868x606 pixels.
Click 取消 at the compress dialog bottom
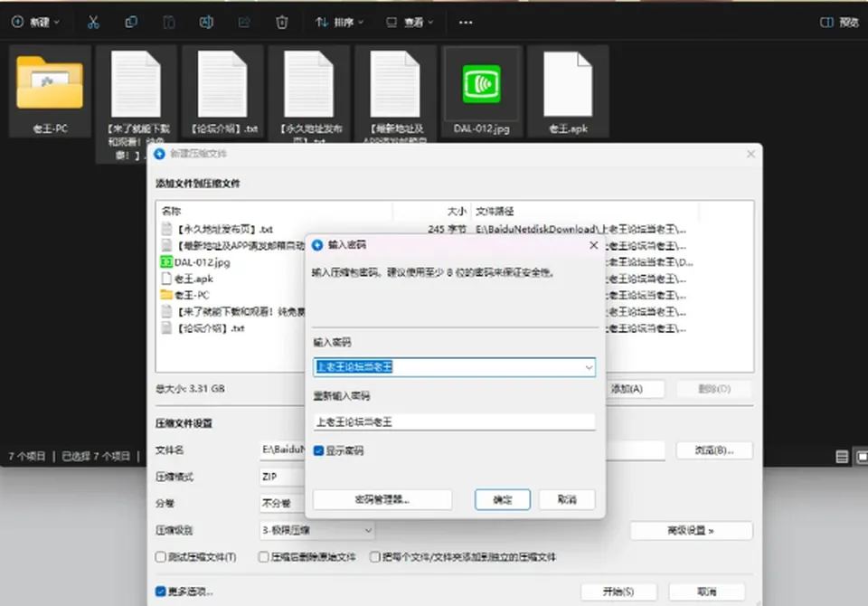(706, 592)
